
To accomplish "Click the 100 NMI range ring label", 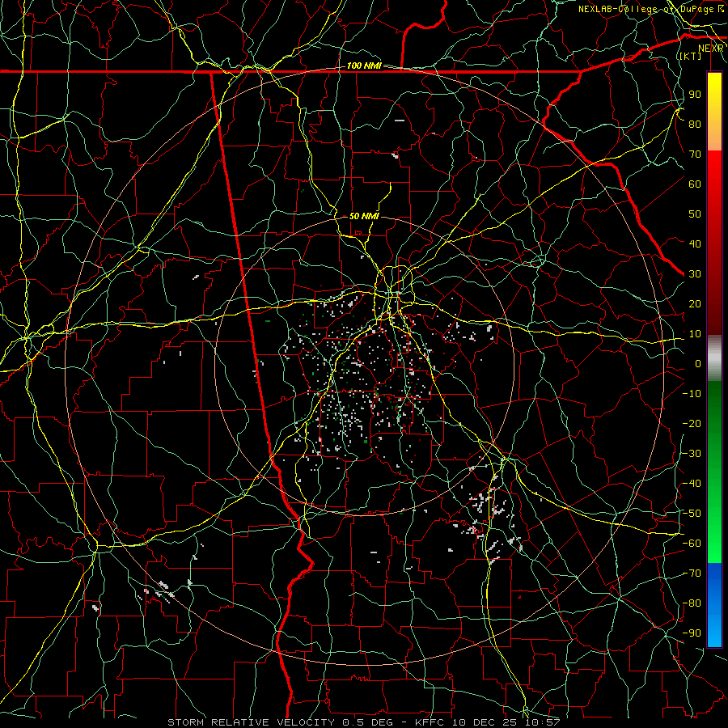I will [364, 66].
